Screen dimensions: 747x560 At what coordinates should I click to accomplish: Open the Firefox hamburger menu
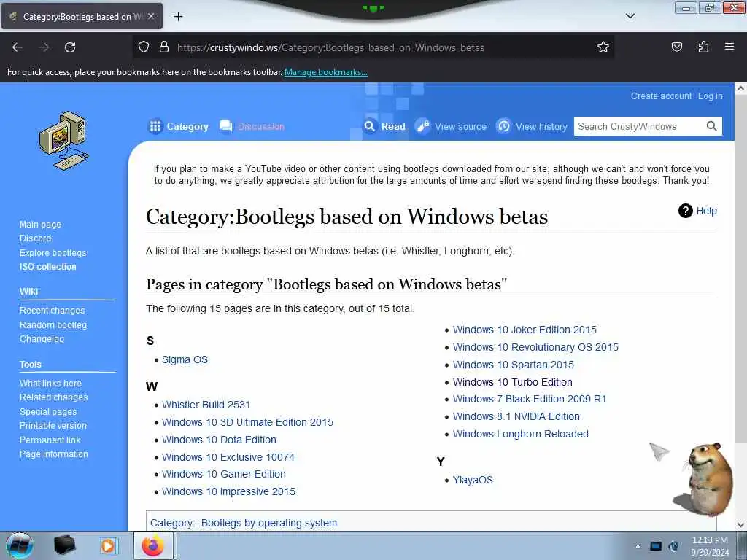[729, 47]
